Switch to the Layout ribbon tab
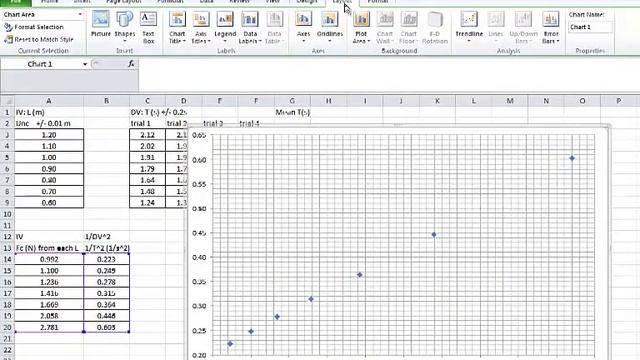The height and width of the screenshot is (360, 640). (x=342, y=2)
